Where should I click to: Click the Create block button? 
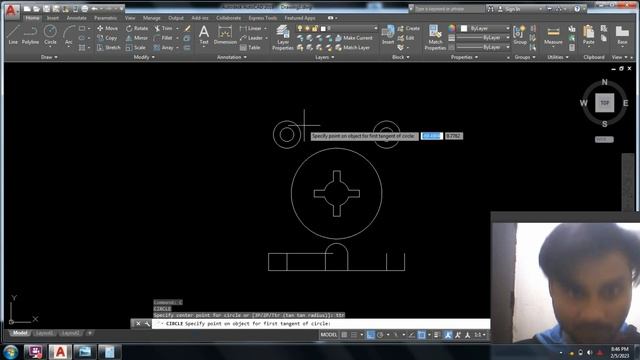[409, 28]
